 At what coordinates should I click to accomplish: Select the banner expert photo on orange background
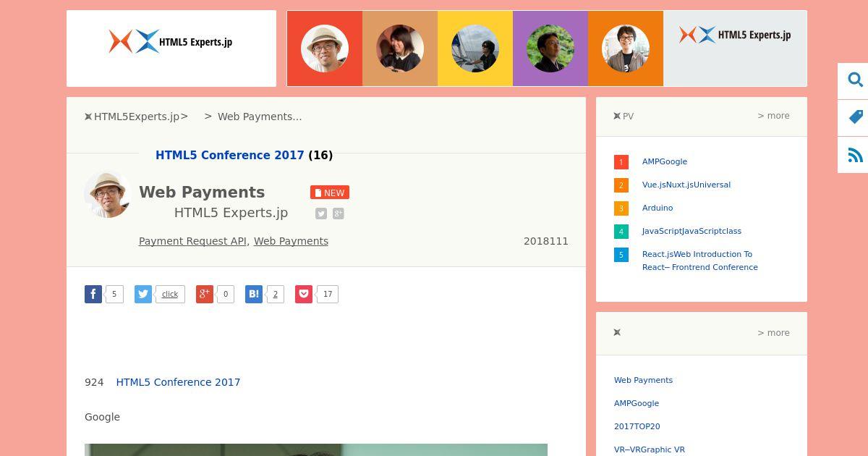(626, 48)
